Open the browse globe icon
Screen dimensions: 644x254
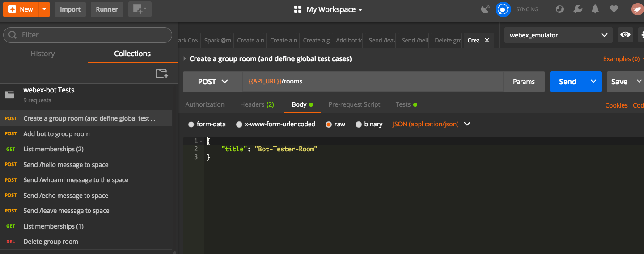(x=559, y=9)
